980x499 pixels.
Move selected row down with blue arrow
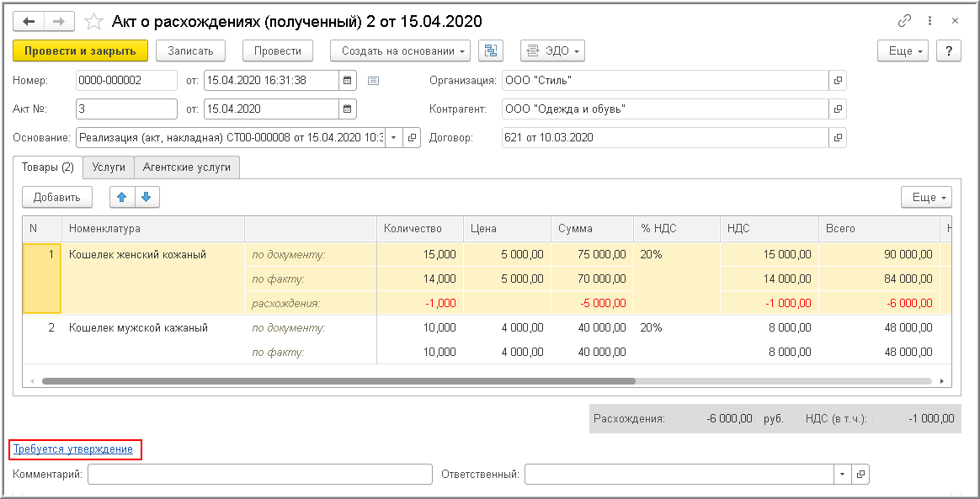(x=146, y=198)
